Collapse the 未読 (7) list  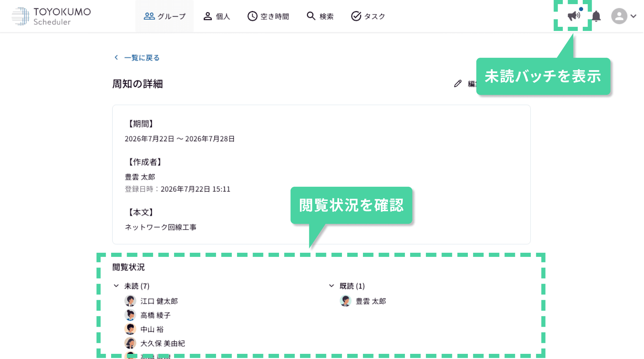[x=116, y=286]
